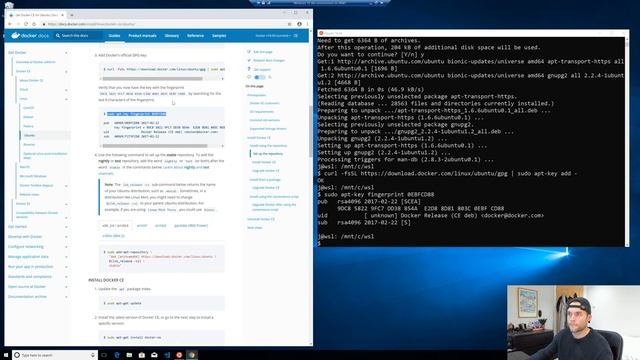Click the terminal window vertical scrollbar

click(627, 142)
